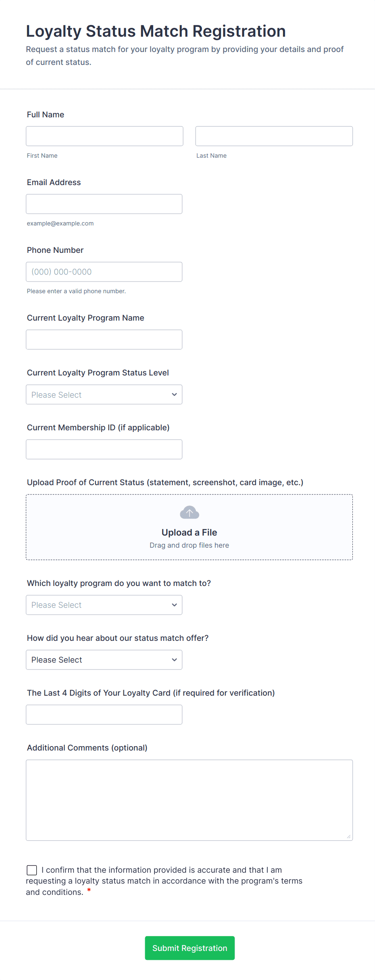Open the Current Loyalty Program Status Level dropdown
Image resolution: width=375 pixels, height=980 pixels.
[x=104, y=394]
